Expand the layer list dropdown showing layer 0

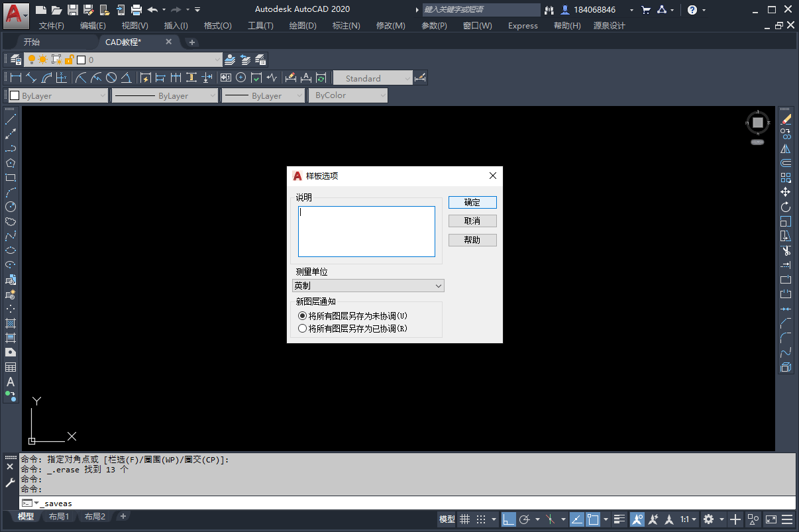[x=217, y=60]
